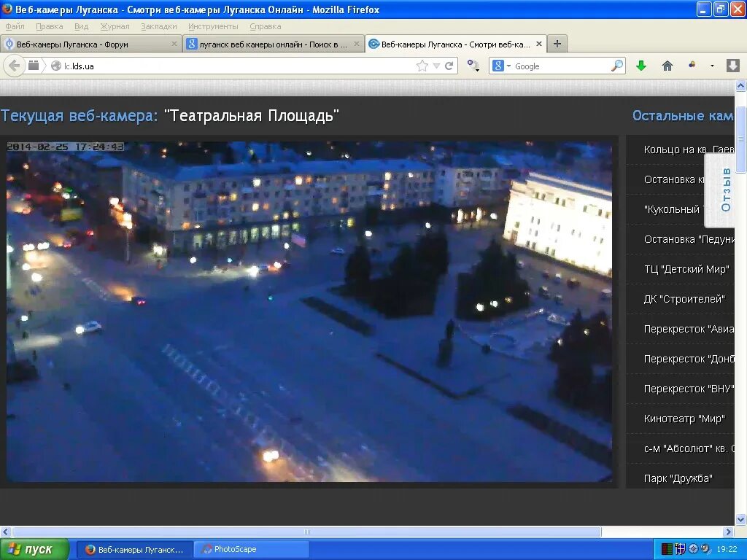Open the Правка menu
Screen dimensions: 747x560
pos(50,26)
